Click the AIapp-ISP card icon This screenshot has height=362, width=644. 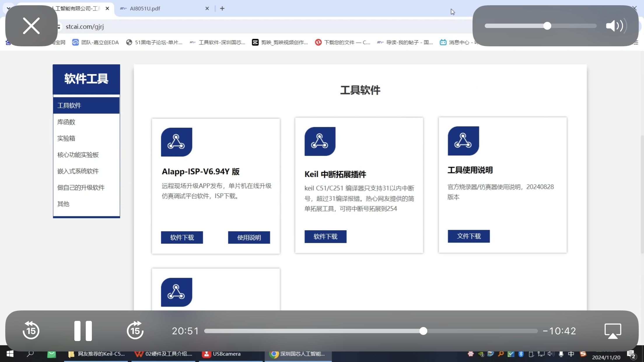176,142
